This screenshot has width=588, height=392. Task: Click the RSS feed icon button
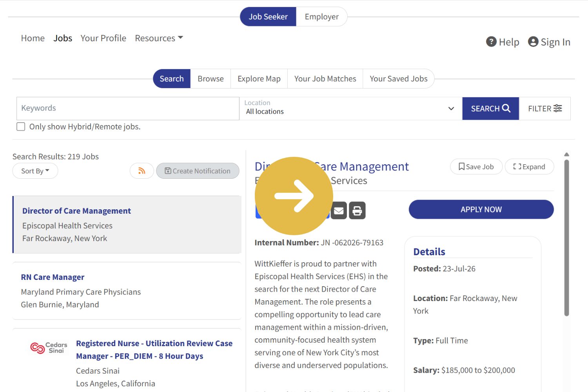pyautogui.click(x=142, y=171)
